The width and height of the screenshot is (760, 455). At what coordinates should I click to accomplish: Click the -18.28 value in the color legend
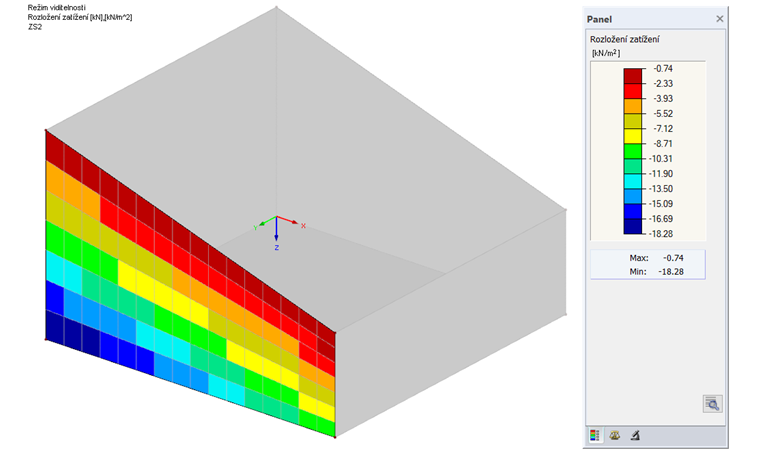[661, 234]
